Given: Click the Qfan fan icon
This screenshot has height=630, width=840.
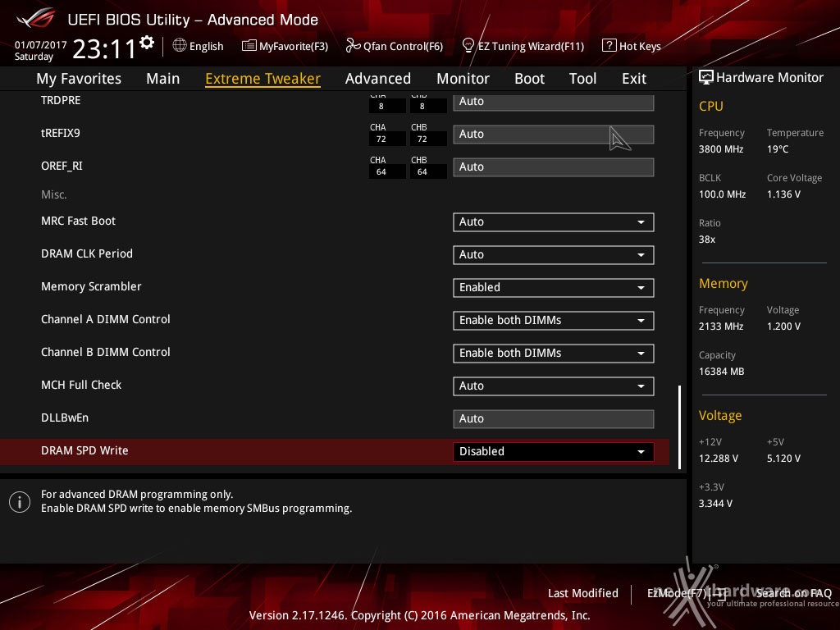Looking at the screenshot, I should pyautogui.click(x=353, y=46).
